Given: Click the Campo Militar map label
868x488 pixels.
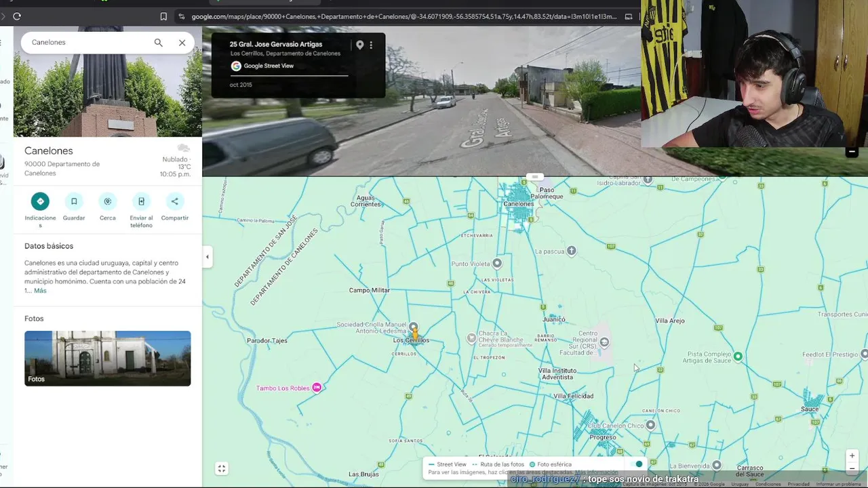Looking at the screenshot, I should (370, 290).
